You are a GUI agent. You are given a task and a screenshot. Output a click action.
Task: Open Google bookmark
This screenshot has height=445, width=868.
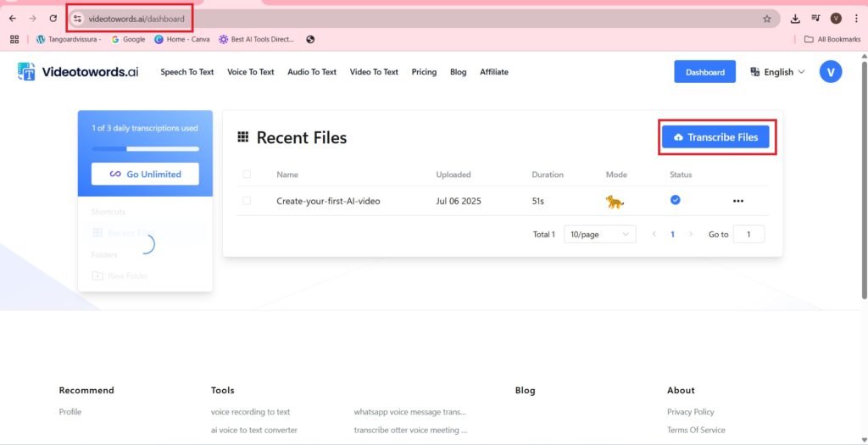128,39
